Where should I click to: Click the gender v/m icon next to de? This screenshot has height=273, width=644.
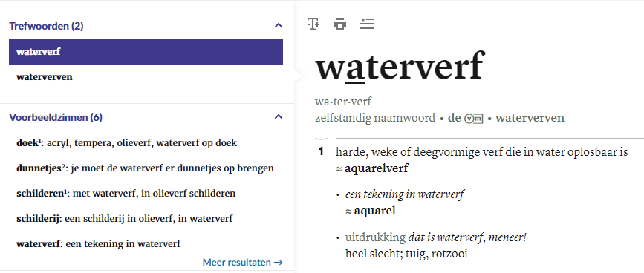tap(474, 119)
